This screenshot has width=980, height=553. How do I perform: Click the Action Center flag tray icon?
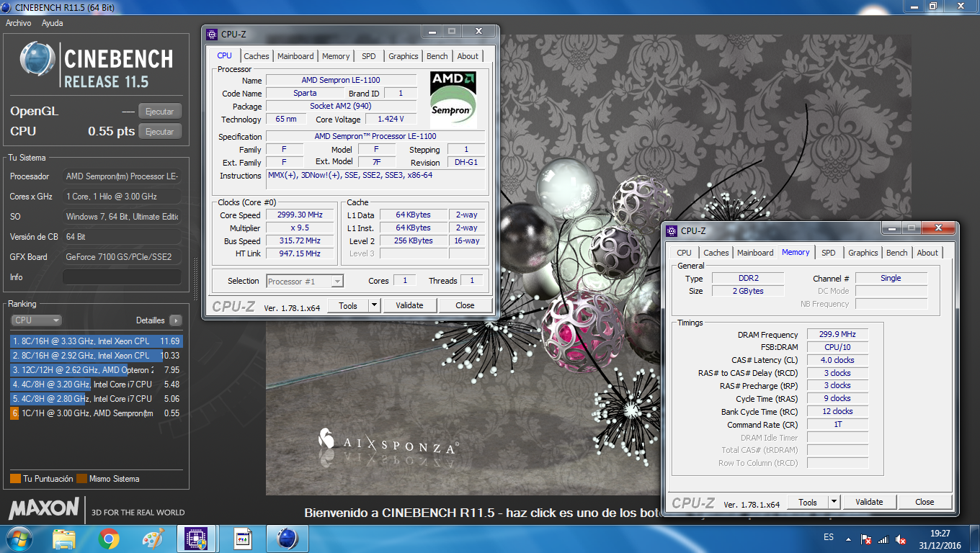(868, 539)
